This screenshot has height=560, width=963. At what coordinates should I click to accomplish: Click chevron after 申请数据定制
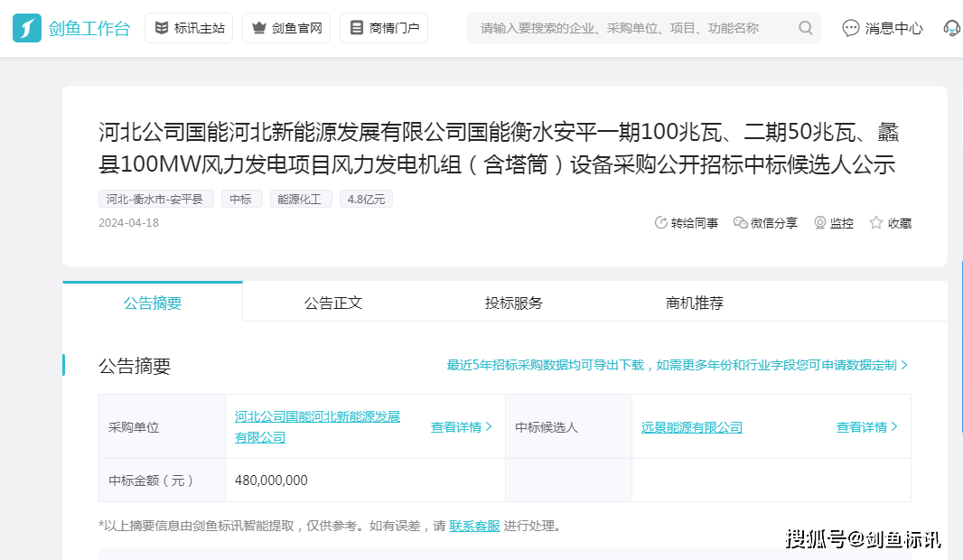pyautogui.click(x=904, y=365)
